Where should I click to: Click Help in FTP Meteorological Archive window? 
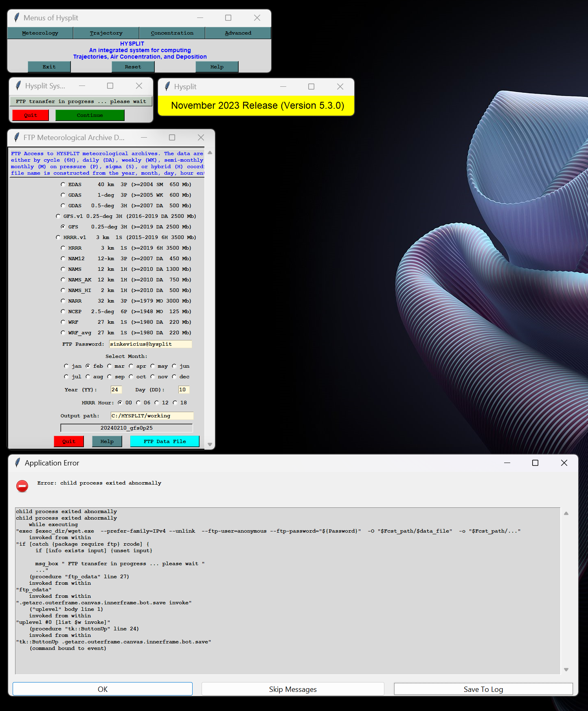point(107,441)
